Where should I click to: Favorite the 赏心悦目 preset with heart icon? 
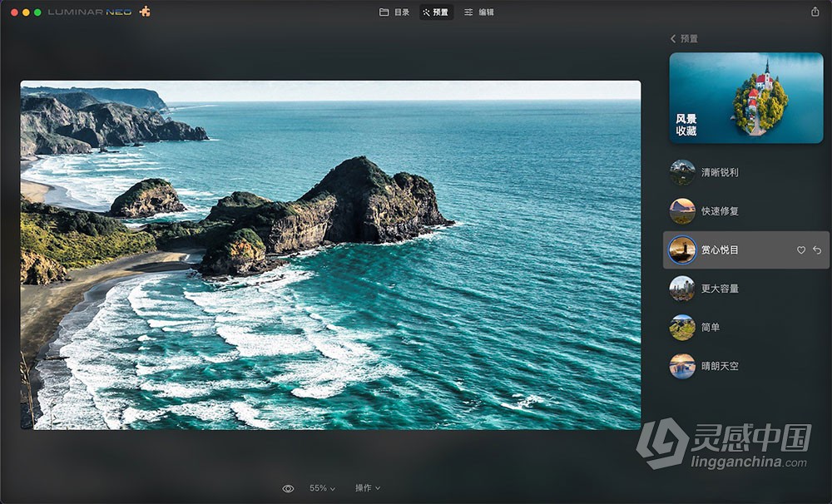800,250
